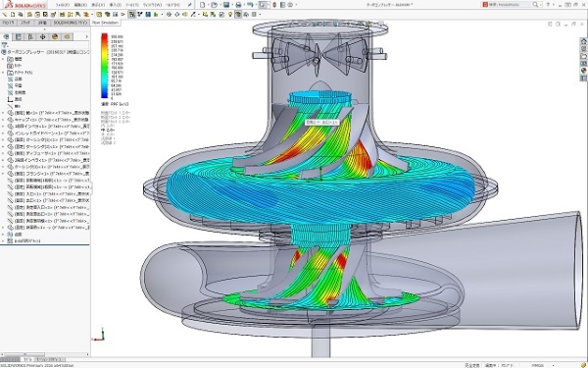Click the New document icon
Viewport: 588px width, 368px height.
click(x=203, y=5)
